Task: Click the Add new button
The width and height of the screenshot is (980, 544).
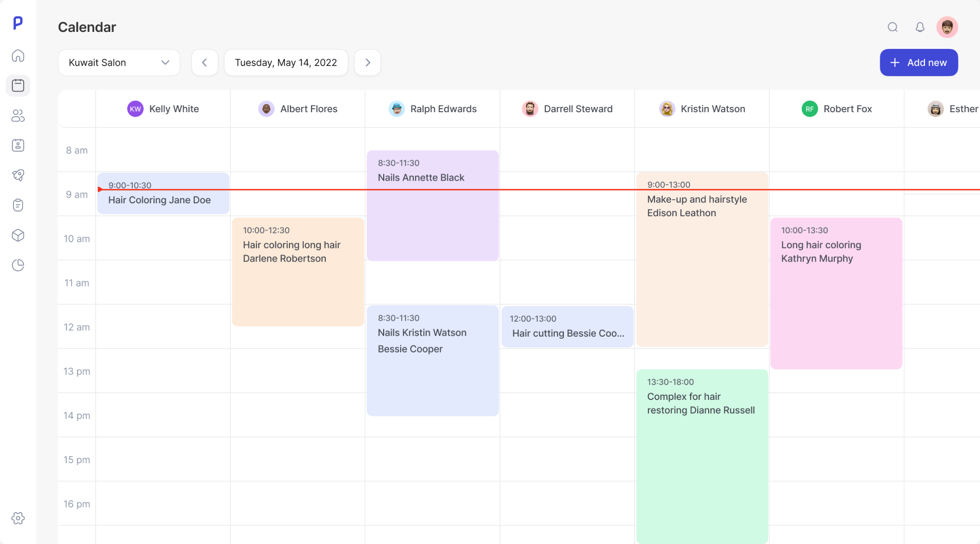Action: [x=919, y=62]
